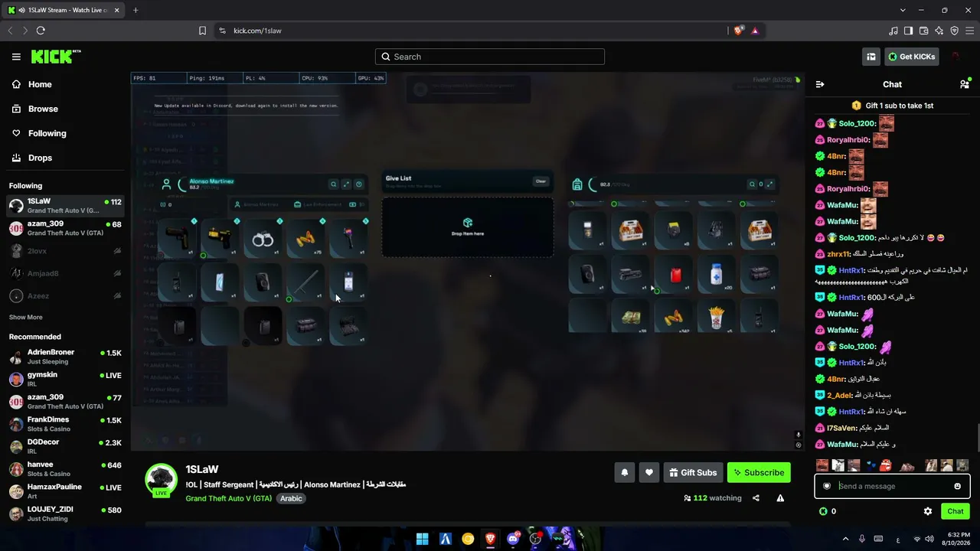Show hidden system tray icons
This screenshot has width=980, height=551.
click(x=845, y=539)
